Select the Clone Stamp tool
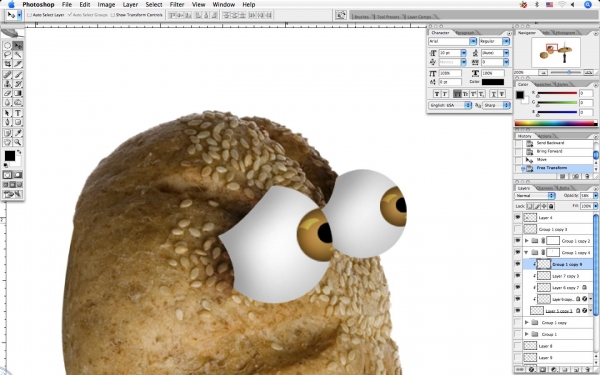 (7, 84)
